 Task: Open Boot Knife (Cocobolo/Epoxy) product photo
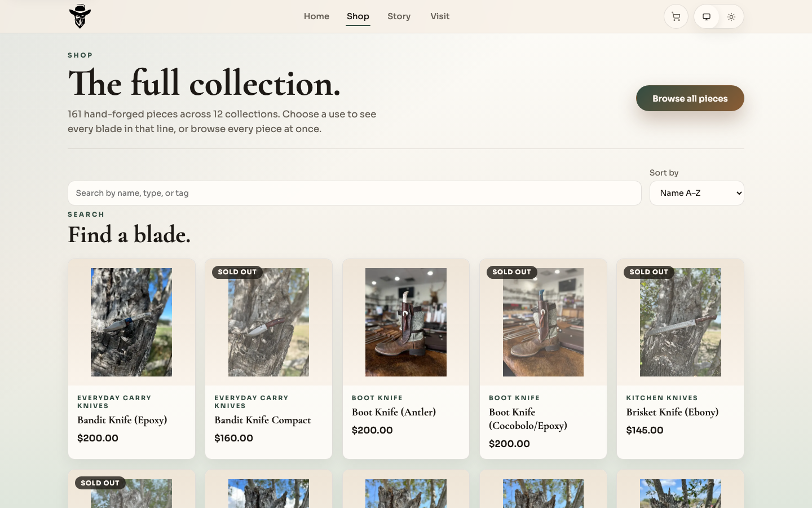[543, 322]
